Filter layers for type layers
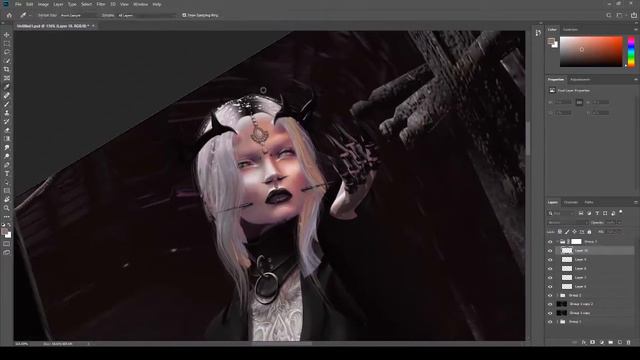Screen dimensions: 640x360 click(x=597, y=213)
